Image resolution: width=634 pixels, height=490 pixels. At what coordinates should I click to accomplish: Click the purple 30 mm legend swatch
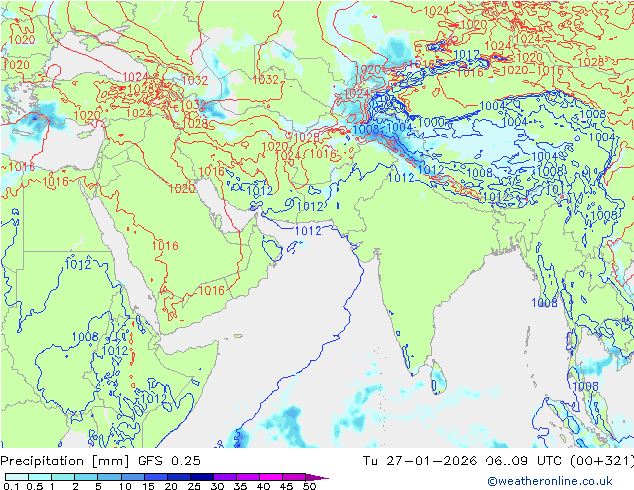[225, 477]
